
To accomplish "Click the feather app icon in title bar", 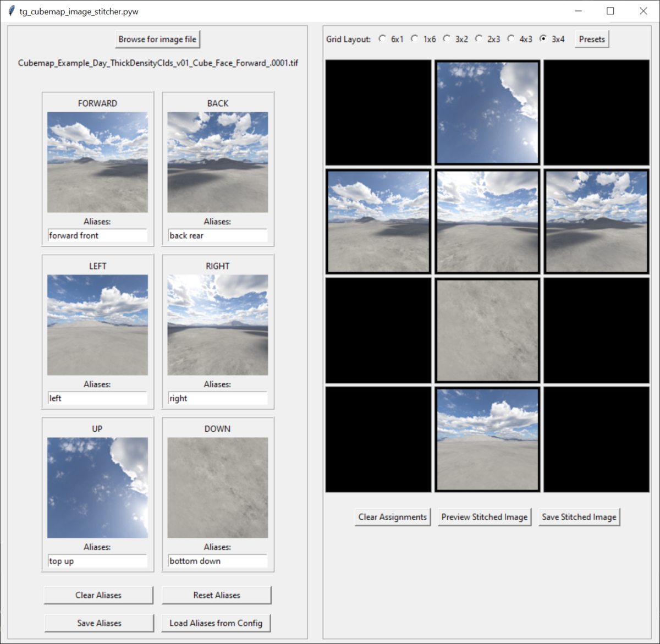I will 11,11.
